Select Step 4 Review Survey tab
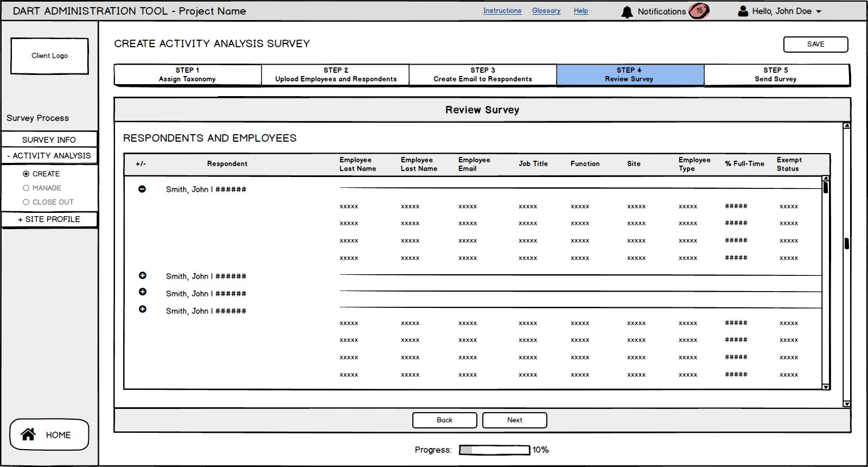 pos(630,75)
